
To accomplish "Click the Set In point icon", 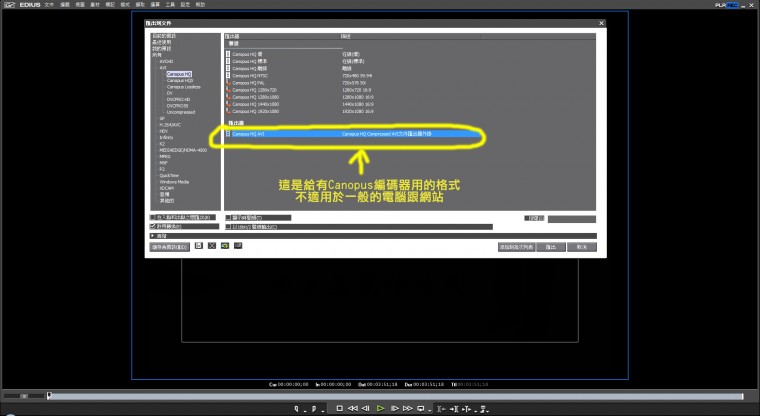I will click(296, 409).
